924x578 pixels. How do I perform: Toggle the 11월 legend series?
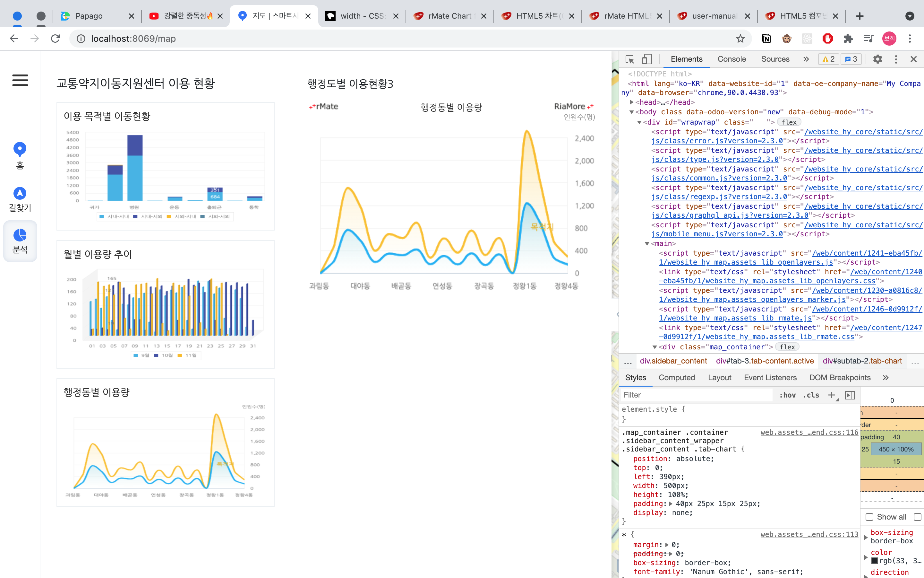(187, 355)
